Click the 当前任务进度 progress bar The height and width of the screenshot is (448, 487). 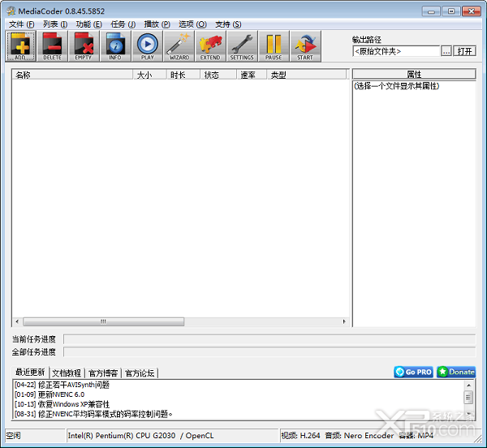tap(269, 339)
